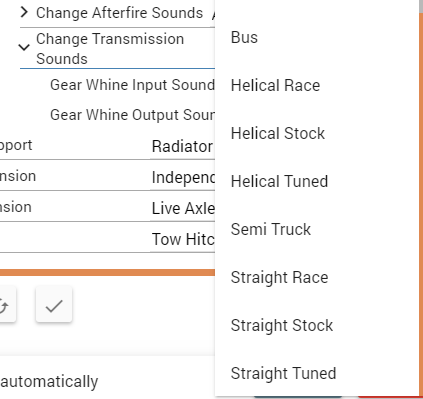Collapse the Change Transmission Sounds section

click(x=24, y=47)
